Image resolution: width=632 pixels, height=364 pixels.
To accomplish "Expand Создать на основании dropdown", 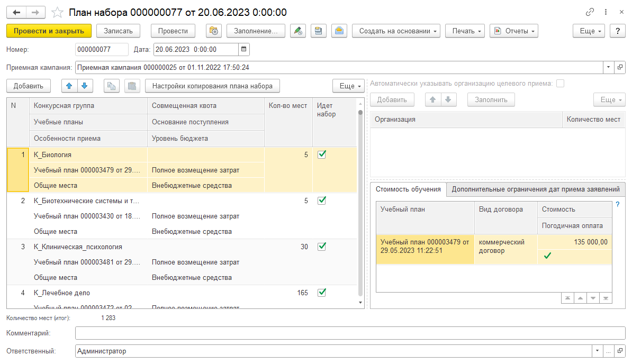I will (x=396, y=31).
